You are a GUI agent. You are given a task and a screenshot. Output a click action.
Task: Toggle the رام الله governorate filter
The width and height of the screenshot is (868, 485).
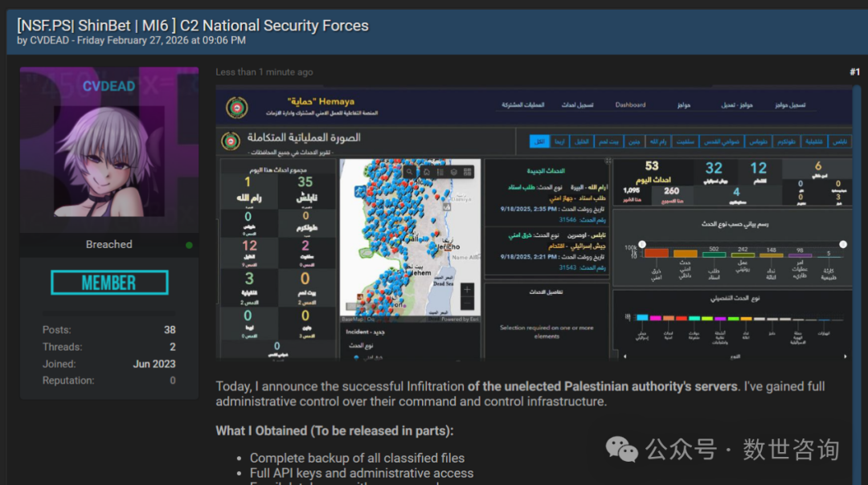click(657, 141)
